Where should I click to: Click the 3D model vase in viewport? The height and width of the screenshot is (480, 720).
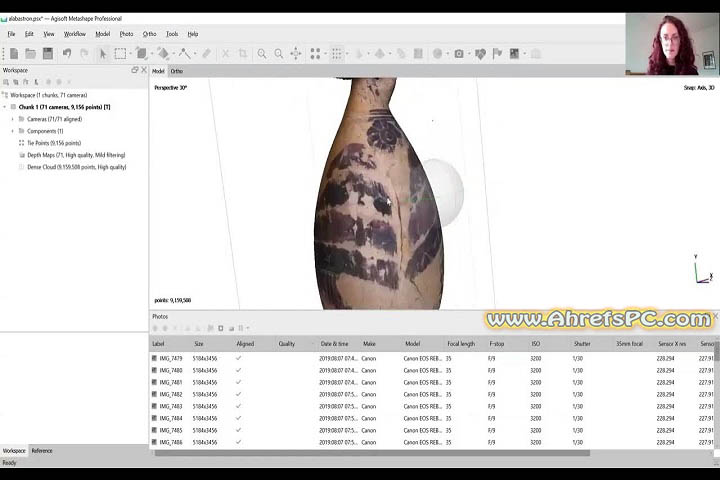[x=379, y=198]
